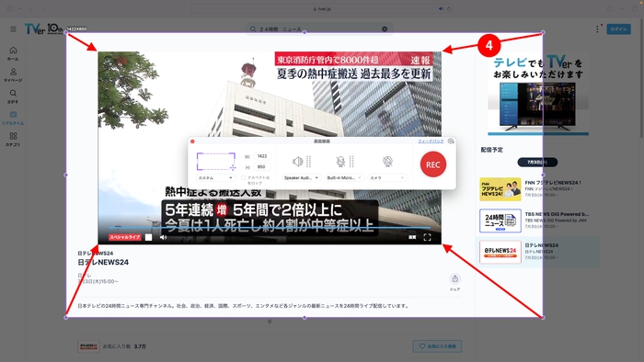The image size is (644, 362).
Task: Enable the aspect ratio lock checkbox
Action: (243, 178)
